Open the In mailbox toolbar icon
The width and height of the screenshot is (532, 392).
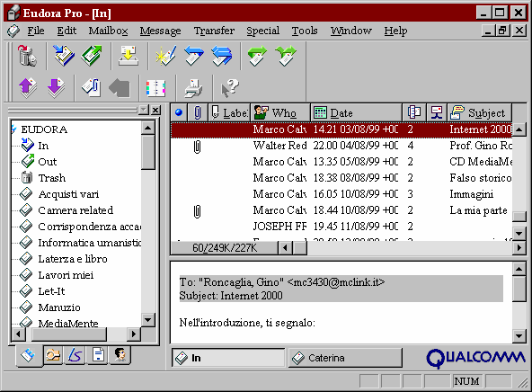point(64,56)
